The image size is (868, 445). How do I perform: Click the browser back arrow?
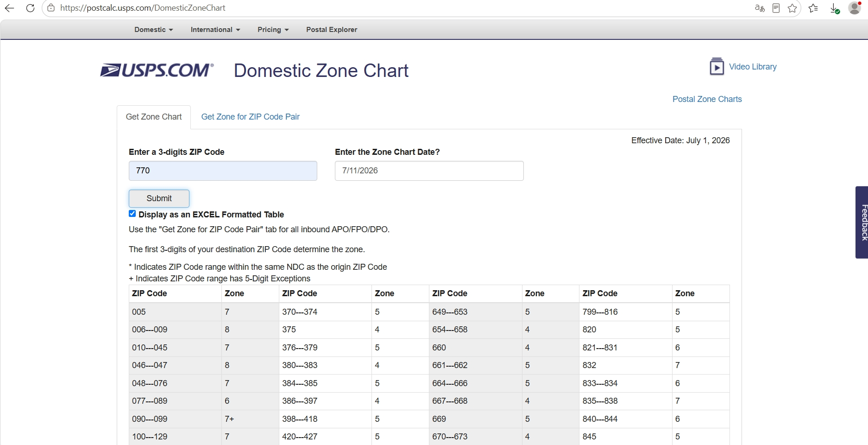[9, 8]
